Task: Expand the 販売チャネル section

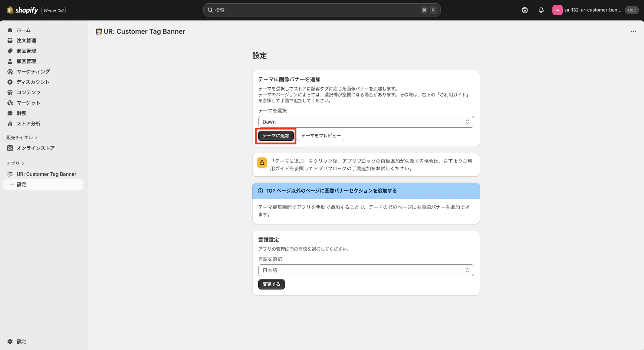Action: click(22, 138)
